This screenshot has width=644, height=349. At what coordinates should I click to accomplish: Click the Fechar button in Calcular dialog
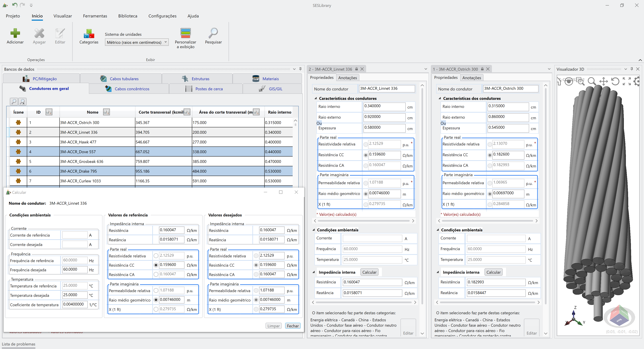[x=292, y=326]
